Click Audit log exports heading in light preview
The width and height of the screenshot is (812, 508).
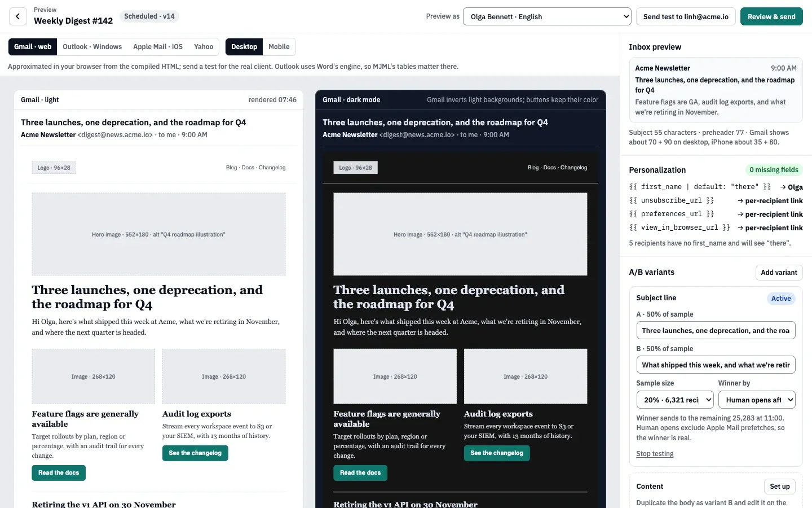point(197,414)
